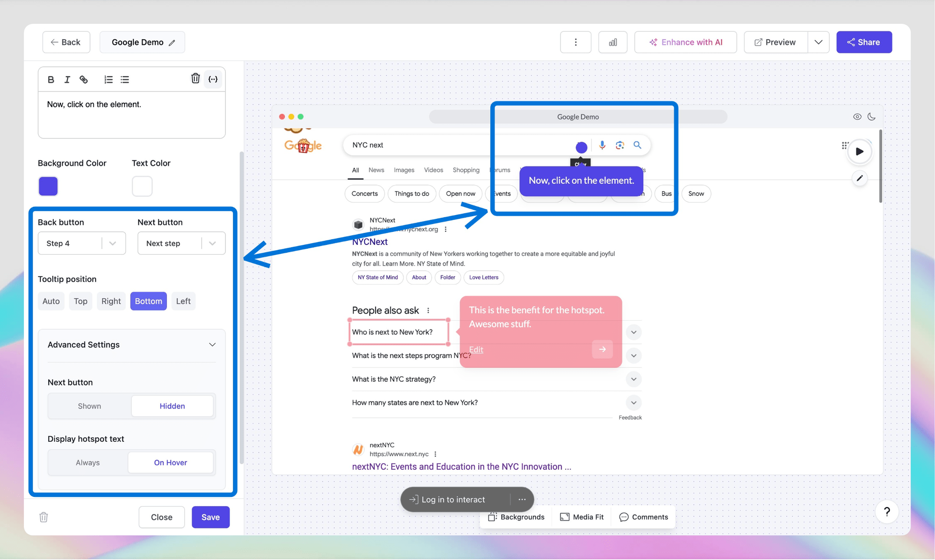Viewport: 935px width, 560px height.
Task: Expand 'What is the NYC strategy?' question
Action: [x=633, y=379]
